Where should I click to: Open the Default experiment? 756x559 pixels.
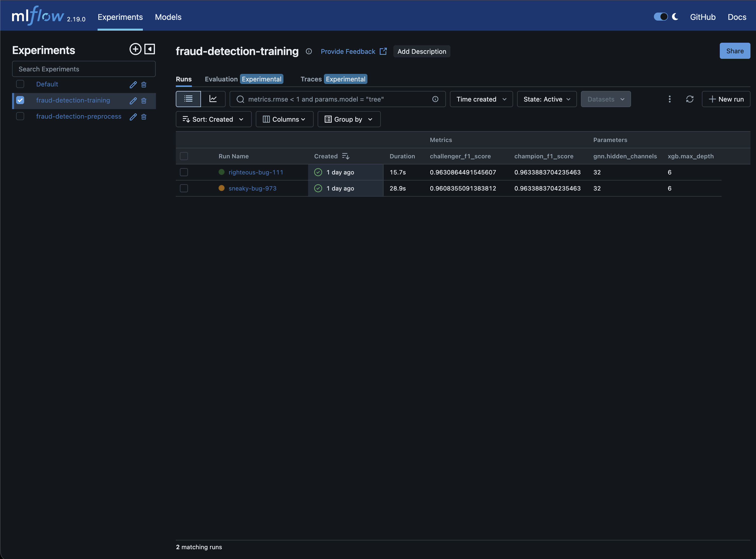click(x=47, y=84)
